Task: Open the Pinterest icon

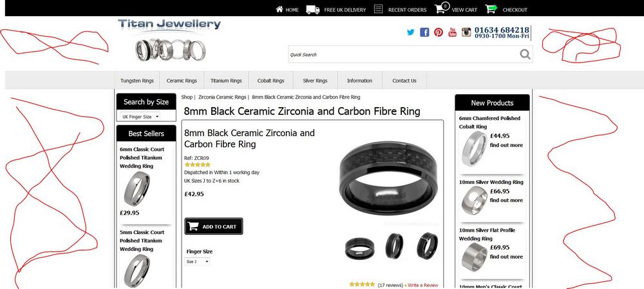Action: [438, 32]
